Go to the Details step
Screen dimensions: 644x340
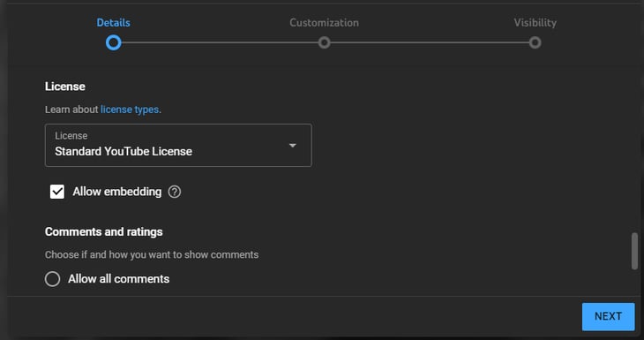click(113, 42)
